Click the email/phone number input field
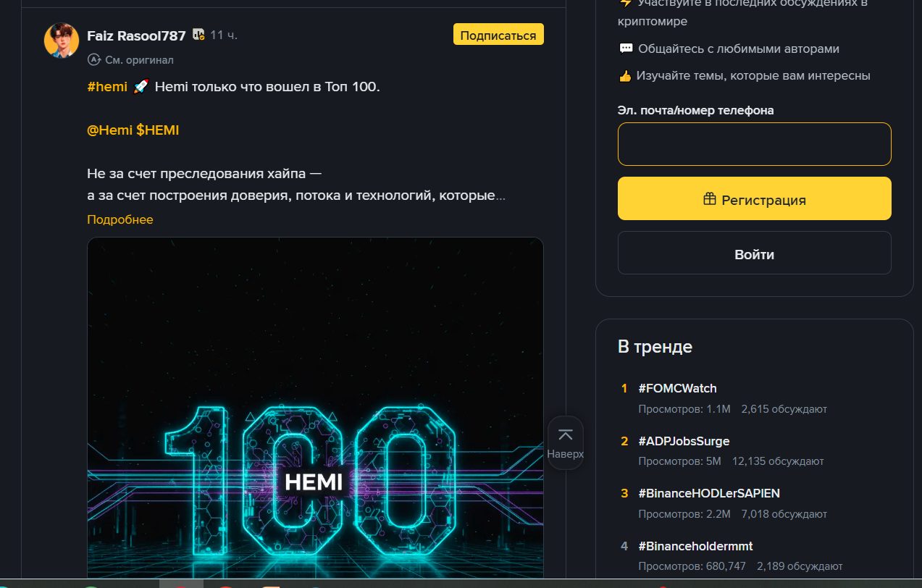 pyautogui.click(x=754, y=143)
